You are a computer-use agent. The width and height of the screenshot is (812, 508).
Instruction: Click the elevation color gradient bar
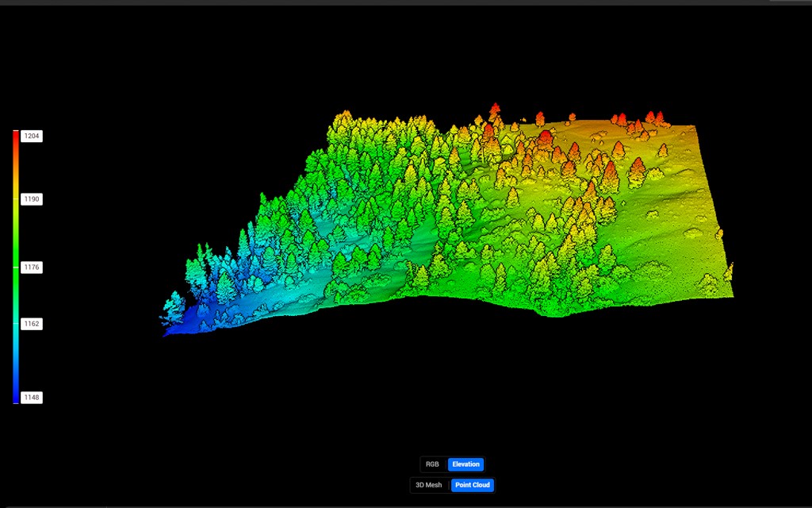pos(16,267)
